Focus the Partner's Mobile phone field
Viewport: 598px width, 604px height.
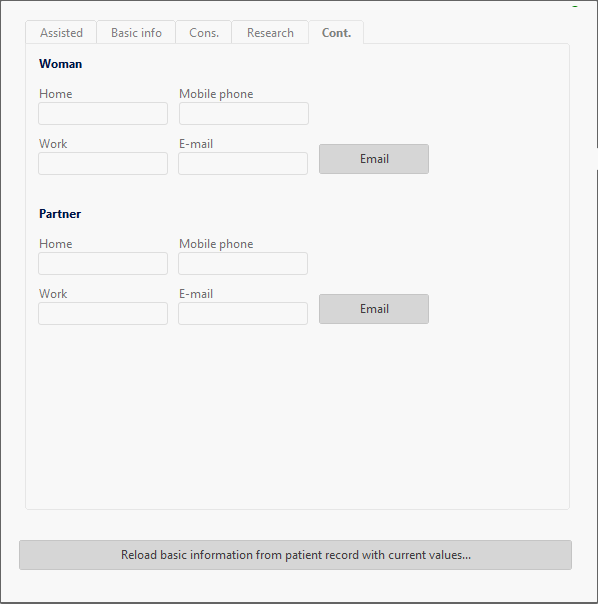coord(243,263)
